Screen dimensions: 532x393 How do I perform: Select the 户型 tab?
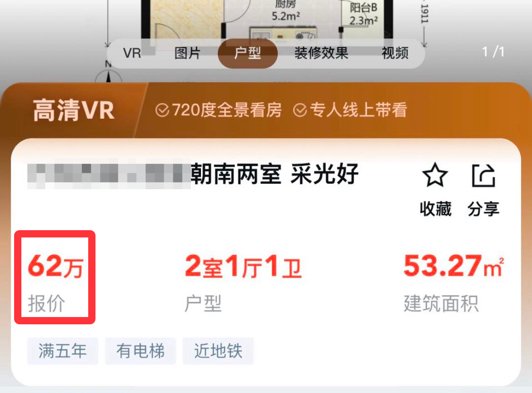(248, 53)
